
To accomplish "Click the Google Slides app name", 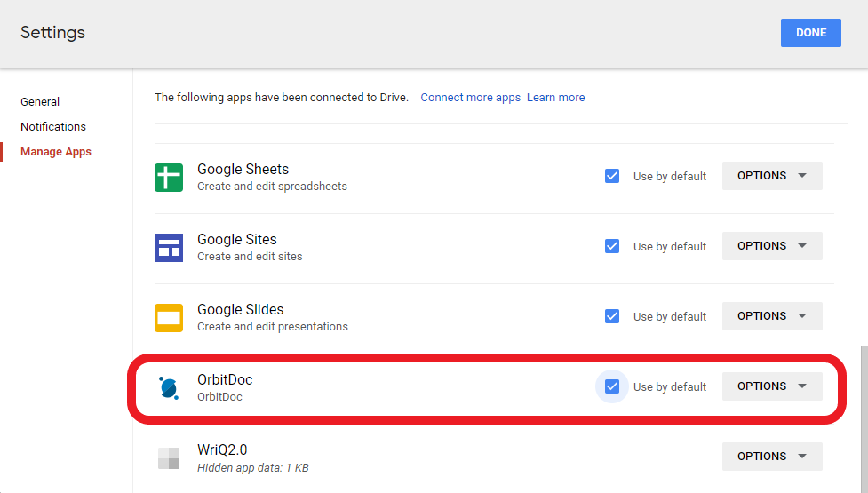I will [240, 309].
